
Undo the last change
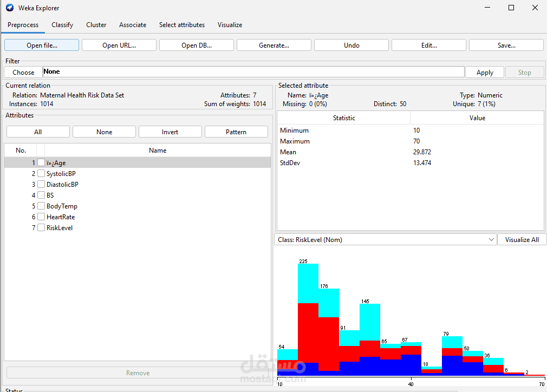coord(351,45)
